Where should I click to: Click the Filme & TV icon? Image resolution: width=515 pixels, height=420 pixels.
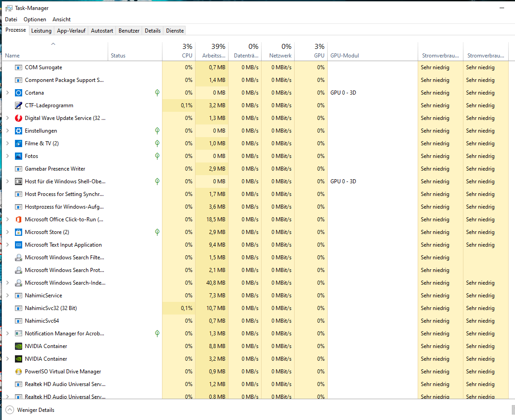point(19,143)
